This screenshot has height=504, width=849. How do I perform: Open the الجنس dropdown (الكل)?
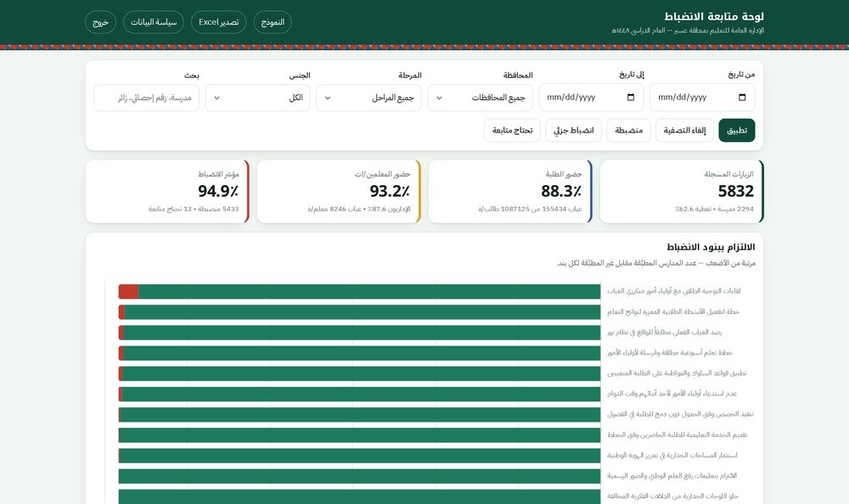(258, 98)
